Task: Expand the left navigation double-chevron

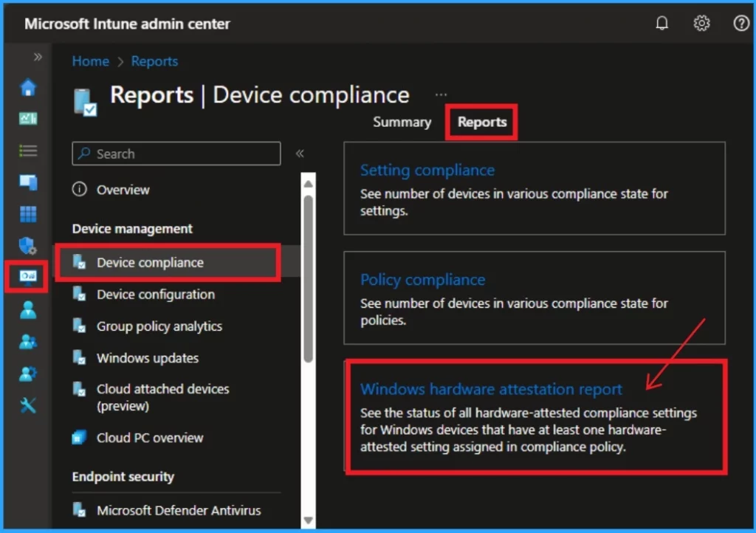Action: (x=38, y=57)
